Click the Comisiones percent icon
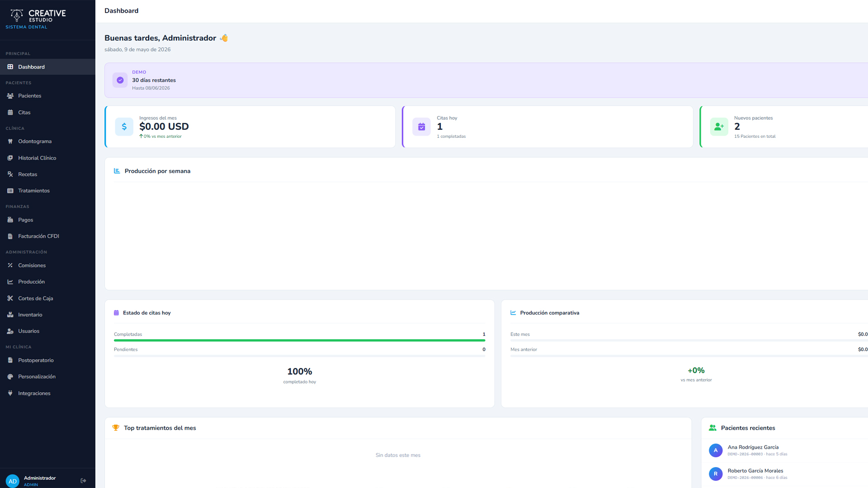Image resolution: width=868 pixels, height=488 pixels. [10, 266]
